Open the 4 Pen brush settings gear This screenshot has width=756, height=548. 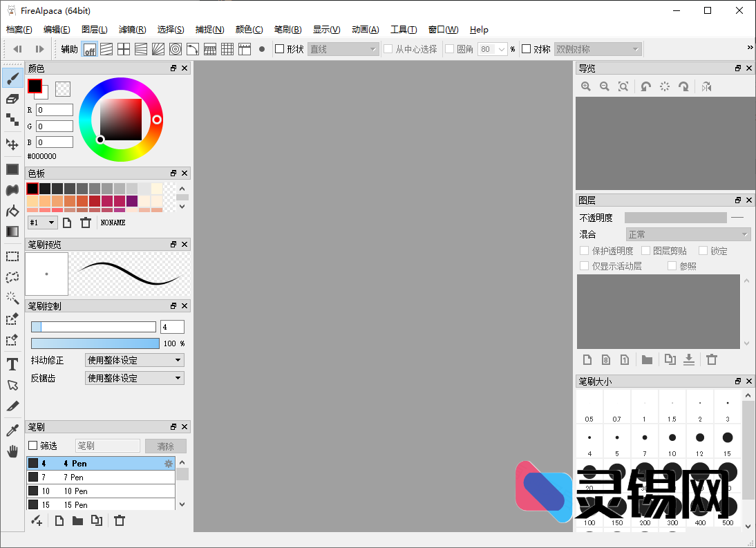click(169, 463)
